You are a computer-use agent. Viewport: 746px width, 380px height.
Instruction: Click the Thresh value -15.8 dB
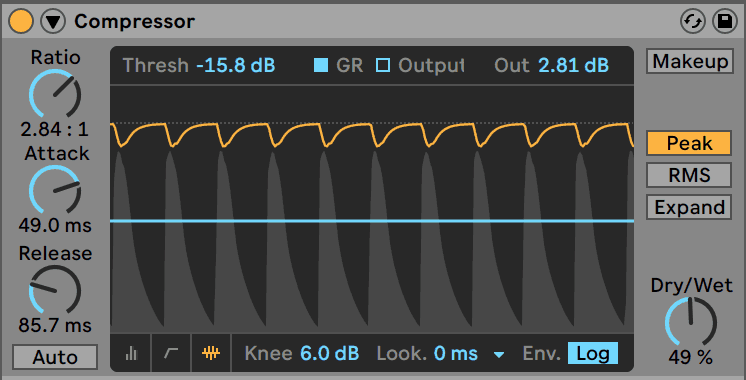(236, 66)
